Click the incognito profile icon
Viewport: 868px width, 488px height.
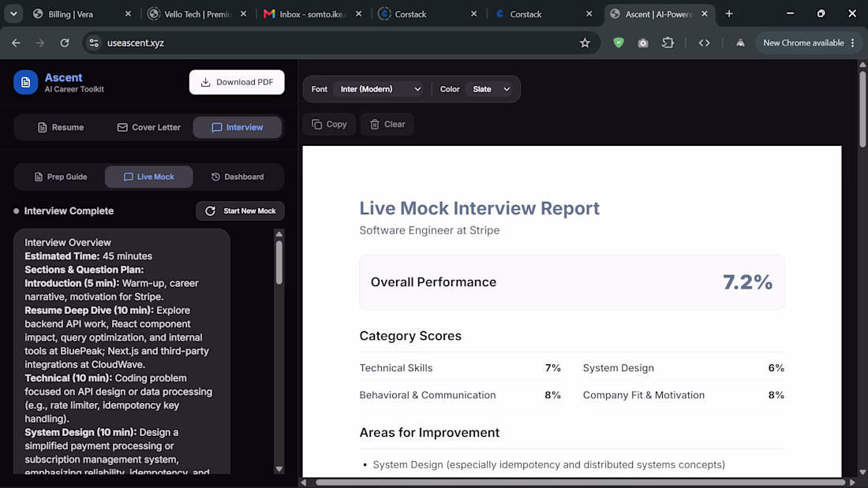pos(740,43)
